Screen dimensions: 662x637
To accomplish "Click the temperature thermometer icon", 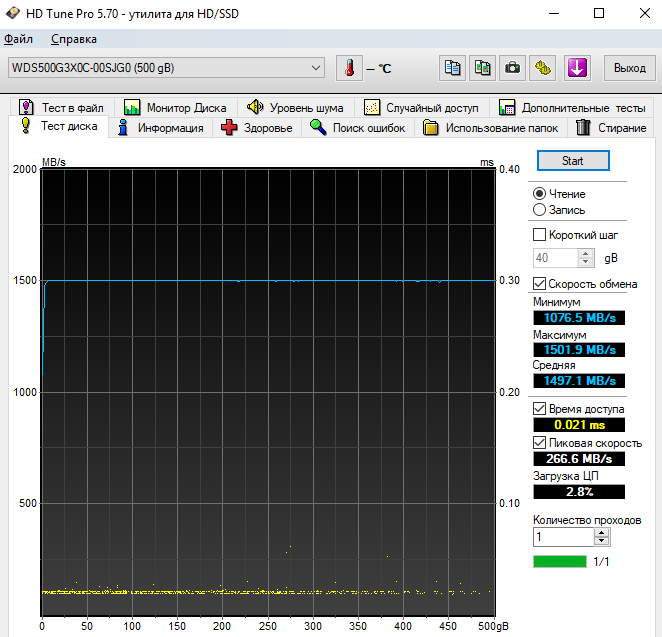I will (350, 68).
